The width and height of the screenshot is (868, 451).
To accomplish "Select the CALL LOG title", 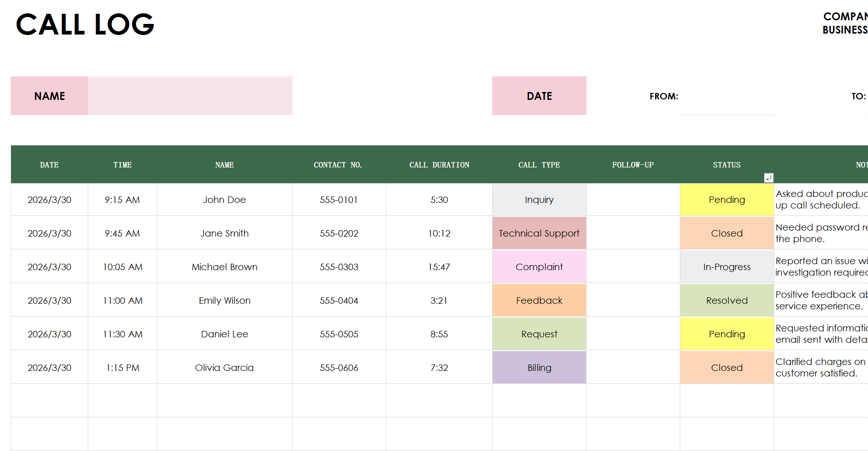I will pos(85,24).
